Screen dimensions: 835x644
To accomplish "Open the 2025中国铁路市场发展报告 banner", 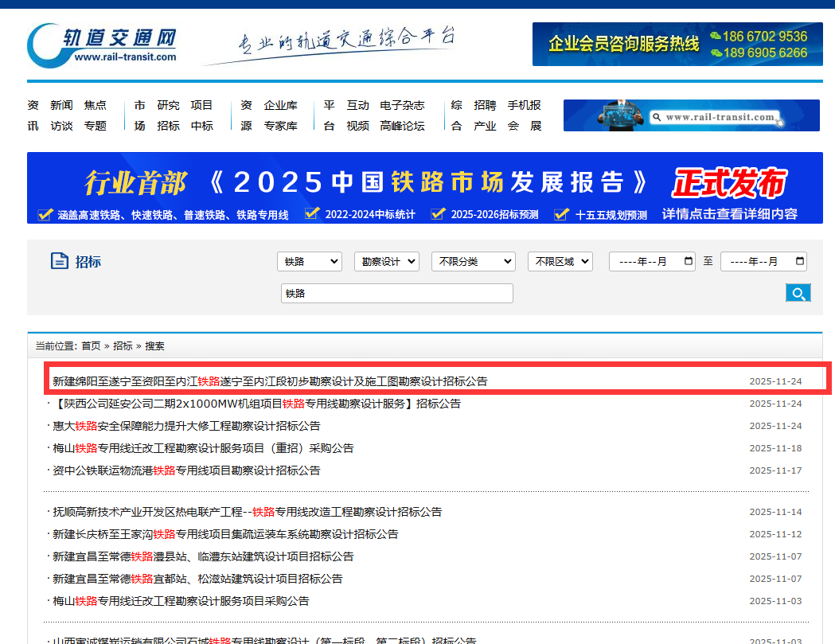I will coord(424,189).
